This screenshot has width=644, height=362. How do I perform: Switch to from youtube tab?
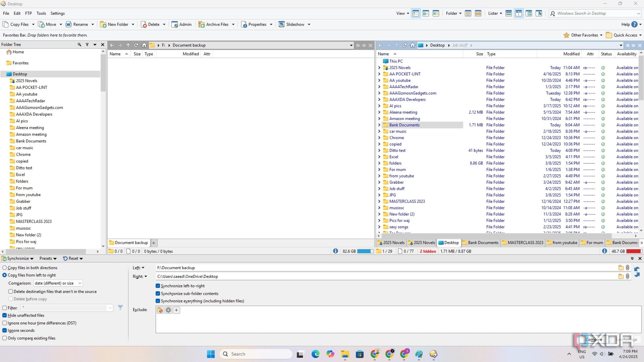562,243
